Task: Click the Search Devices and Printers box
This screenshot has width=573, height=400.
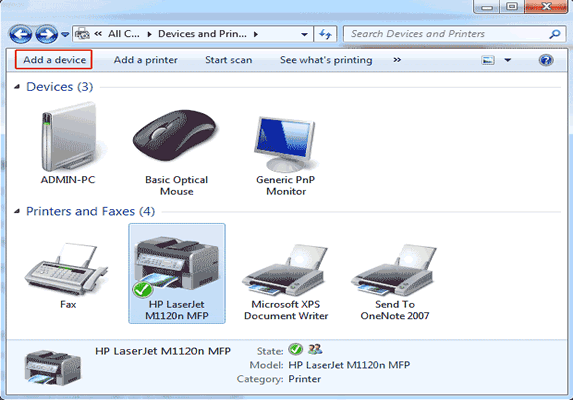Action: [x=454, y=34]
